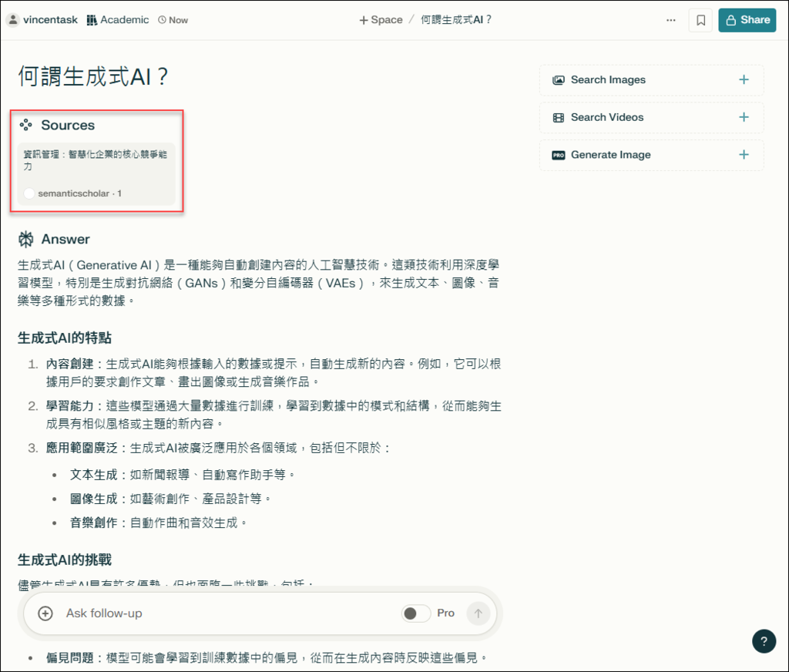Bookmark this thread
This screenshot has width=789, height=672.
pyautogui.click(x=700, y=20)
